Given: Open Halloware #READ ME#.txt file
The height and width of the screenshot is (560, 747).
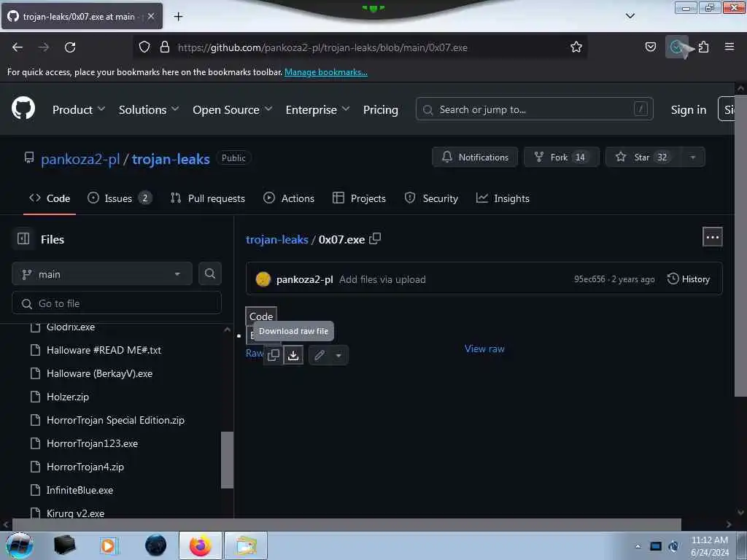Looking at the screenshot, I should pyautogui.click(x=104, y=350).
